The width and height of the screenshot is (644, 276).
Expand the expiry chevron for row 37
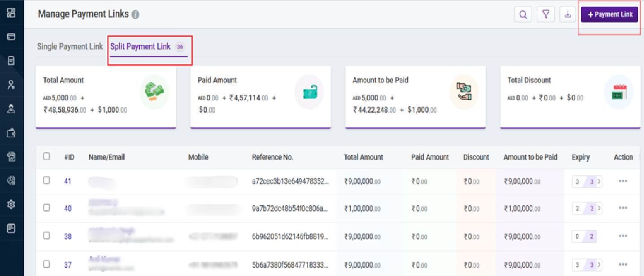599,264
